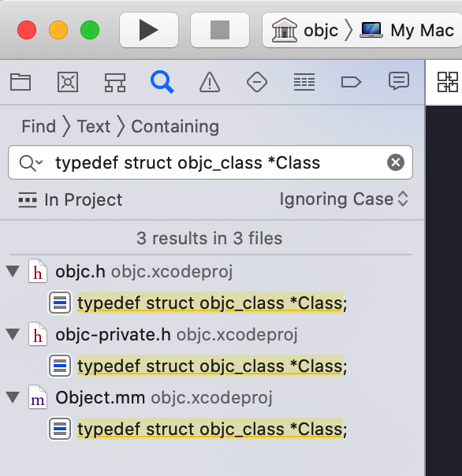
Task: Open the Symbol navigator hierarchy icon
Action: [115, 82]
